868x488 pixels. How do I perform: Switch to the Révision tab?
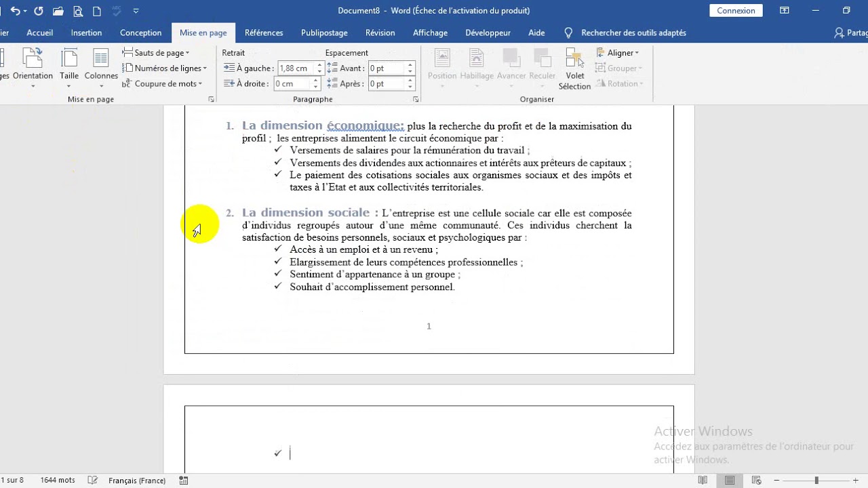tap(380, 33)
